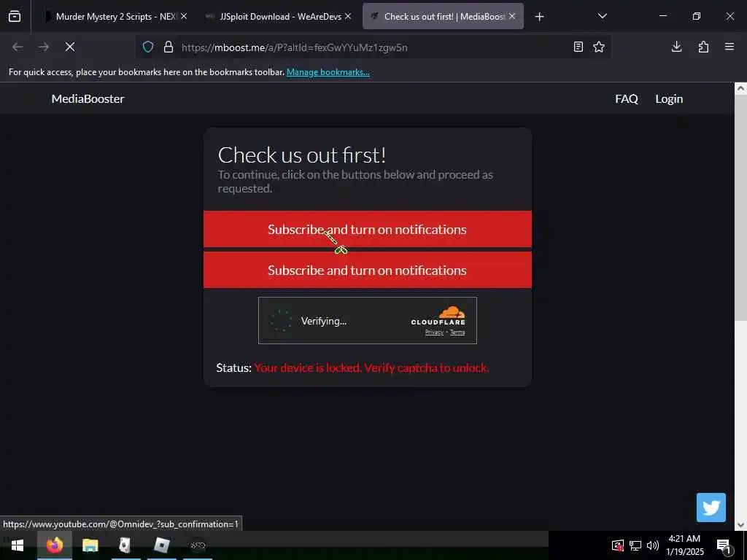Image resolution: width=747 pixels, height=560 pixels.
Task: Close the JJSploit Download tab
Action: (x=348, y=16)
